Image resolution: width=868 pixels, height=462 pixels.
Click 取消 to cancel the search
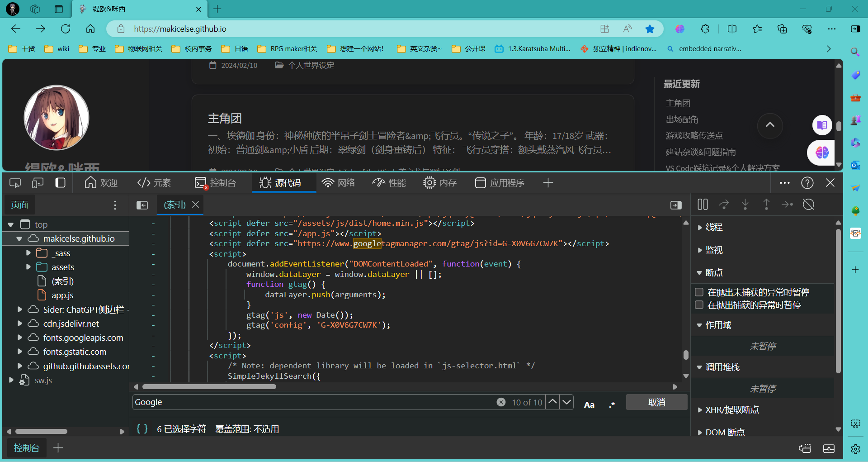tap(656, 402)
